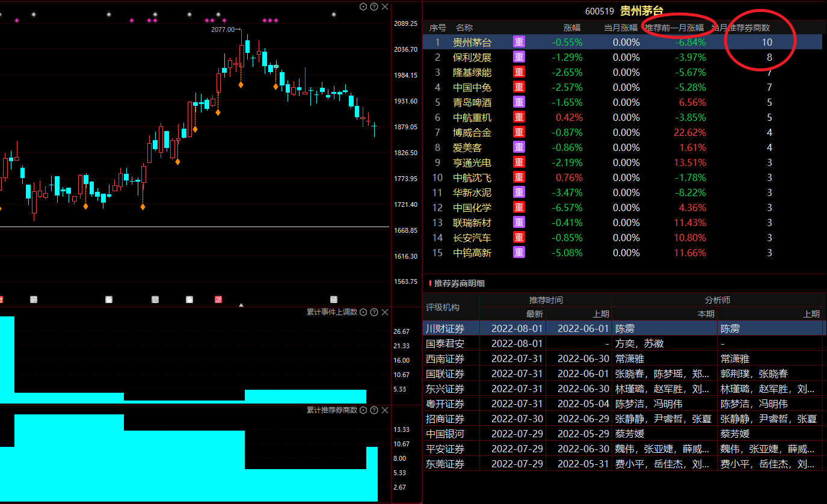The width and height of the screenshot is (827, 504).
Task: Click the 重 badge beside 贵州茅台
Action: pyautogui.click(x=519, y=42)
